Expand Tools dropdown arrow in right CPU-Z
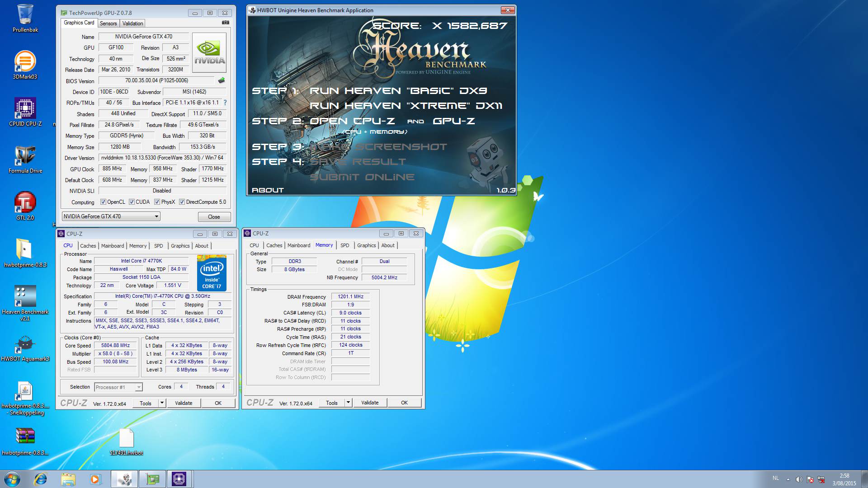 tap(348, 403)
